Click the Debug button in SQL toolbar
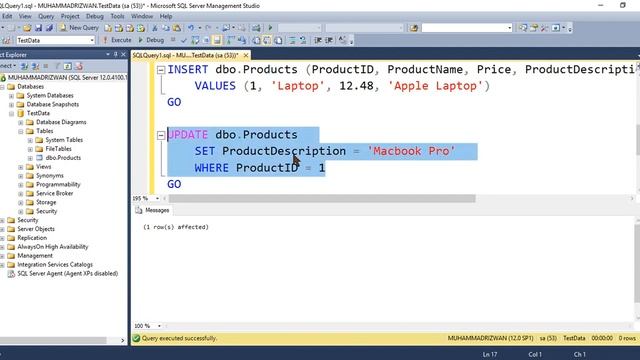The height and width of the screenshot is (360, 640). (x=151, y=40)
